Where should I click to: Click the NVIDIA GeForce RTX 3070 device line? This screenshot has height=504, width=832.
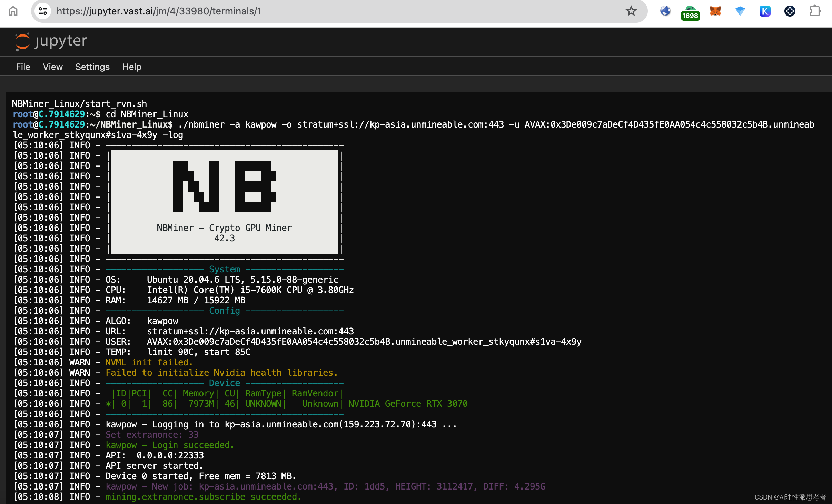[407, 404]
